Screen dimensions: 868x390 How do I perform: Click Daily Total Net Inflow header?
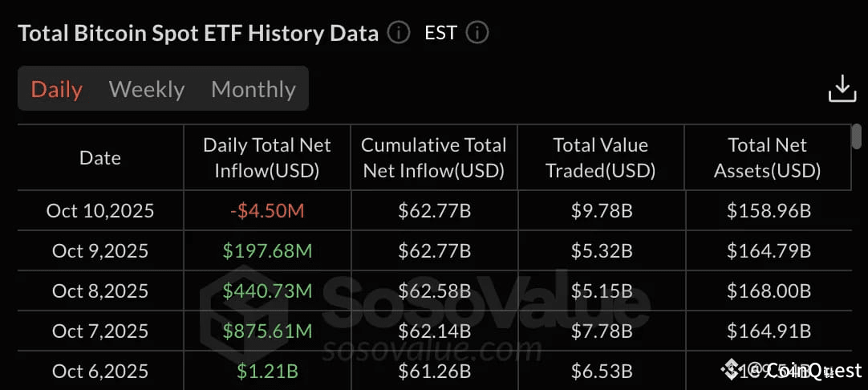pos(267,158)
